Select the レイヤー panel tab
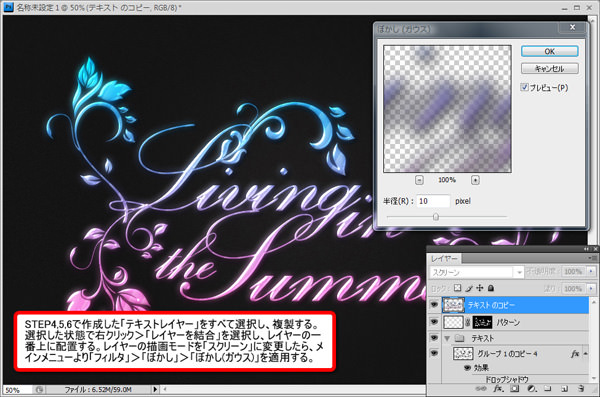The image size is (600, 397). click(444, 258)
